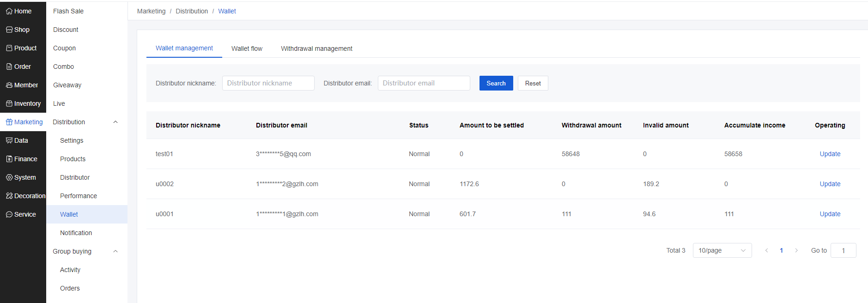Go to previous page arrow
Screen dimensions: 868x303
(x=767, y=250)
